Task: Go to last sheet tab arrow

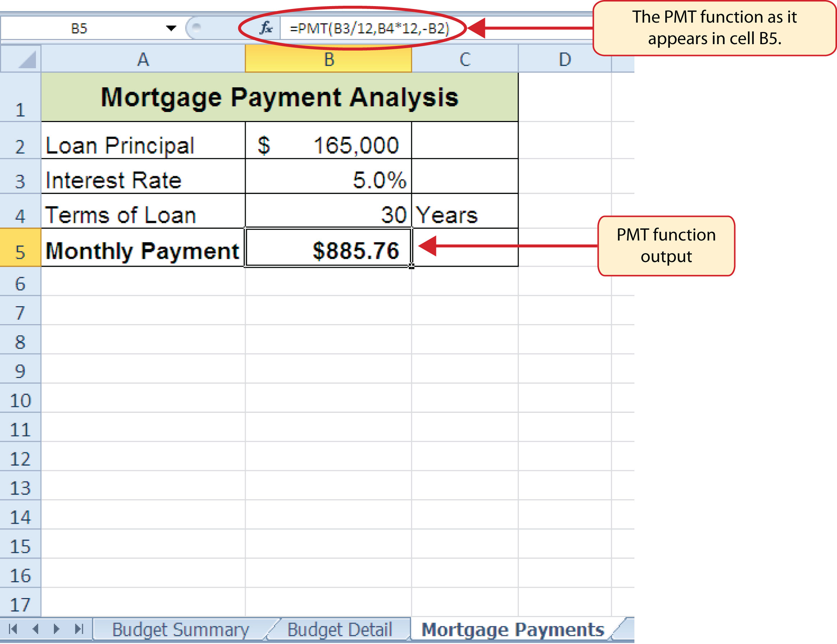Action: tap(79, 629)
